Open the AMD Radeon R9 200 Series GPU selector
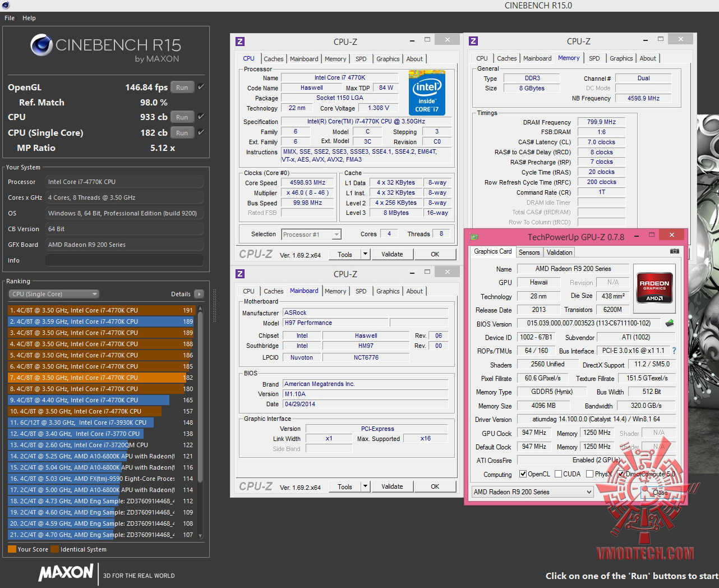Image resolution: width=719 pixels, height=588 pixels. coord(532,492)
